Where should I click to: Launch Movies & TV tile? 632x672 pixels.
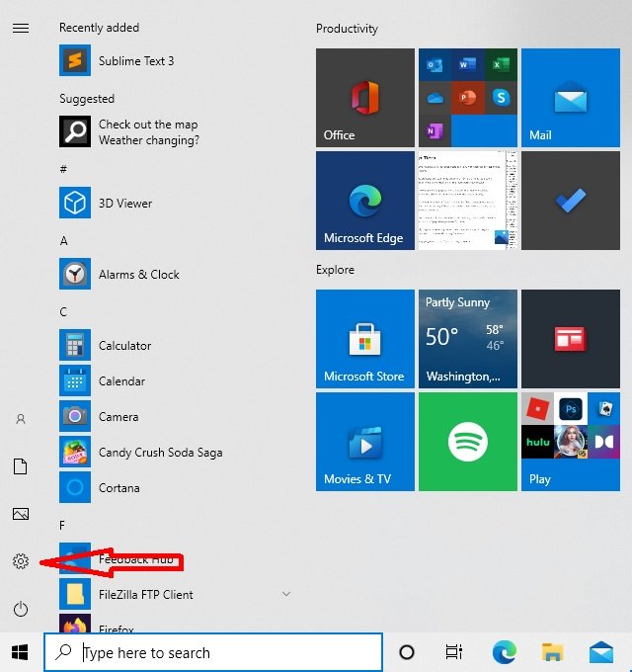[365, 442]
